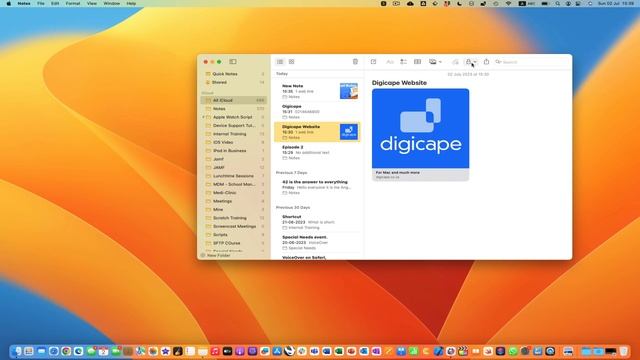Open Finder from the Dock
640x360 pixels.
tap(16, 351)
